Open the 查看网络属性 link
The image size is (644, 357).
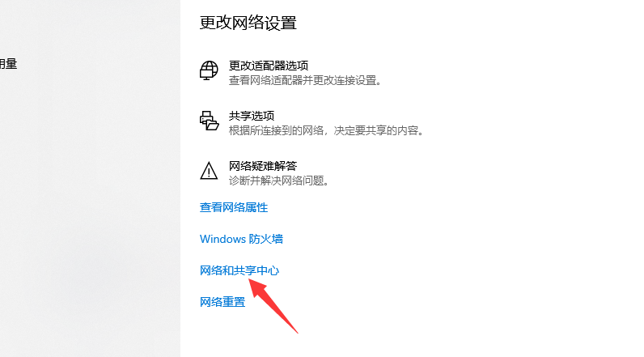click(234, 207)
